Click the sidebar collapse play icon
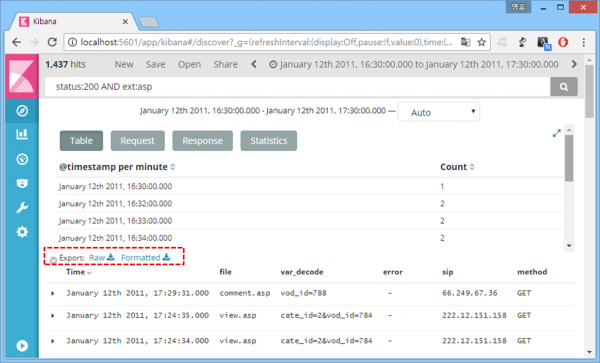 click(22, 345)
